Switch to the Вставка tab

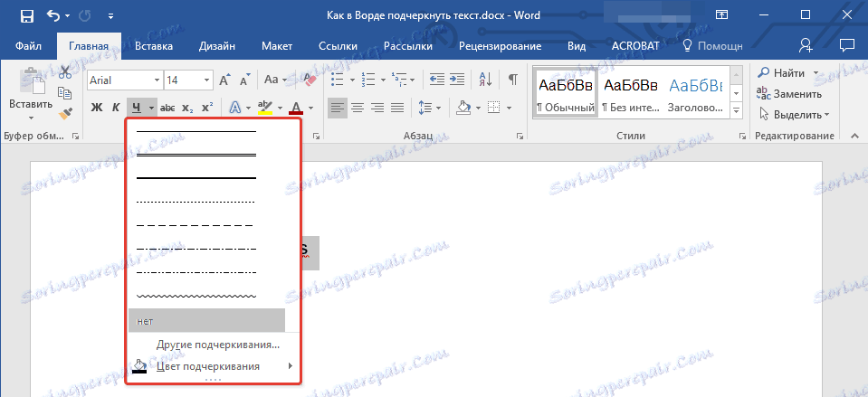coord(154,46)
